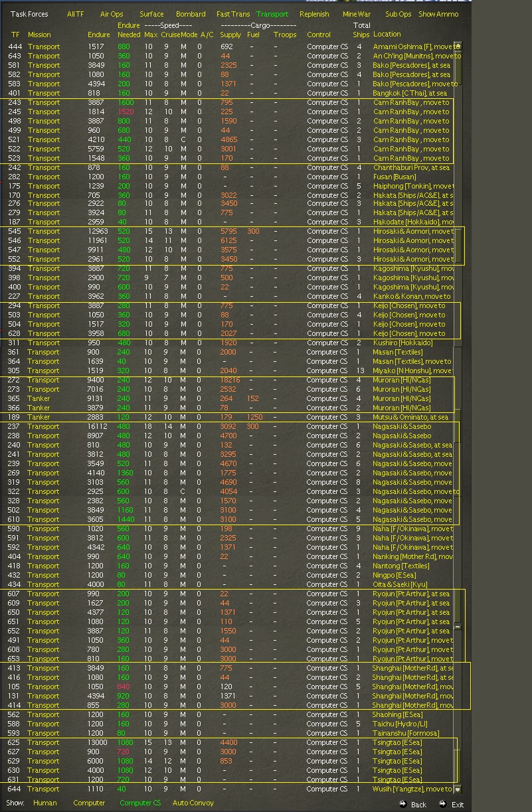Select TF 242 at Chanthaburi Prov
The image size is (532, 812).
(x=230, y=167)
